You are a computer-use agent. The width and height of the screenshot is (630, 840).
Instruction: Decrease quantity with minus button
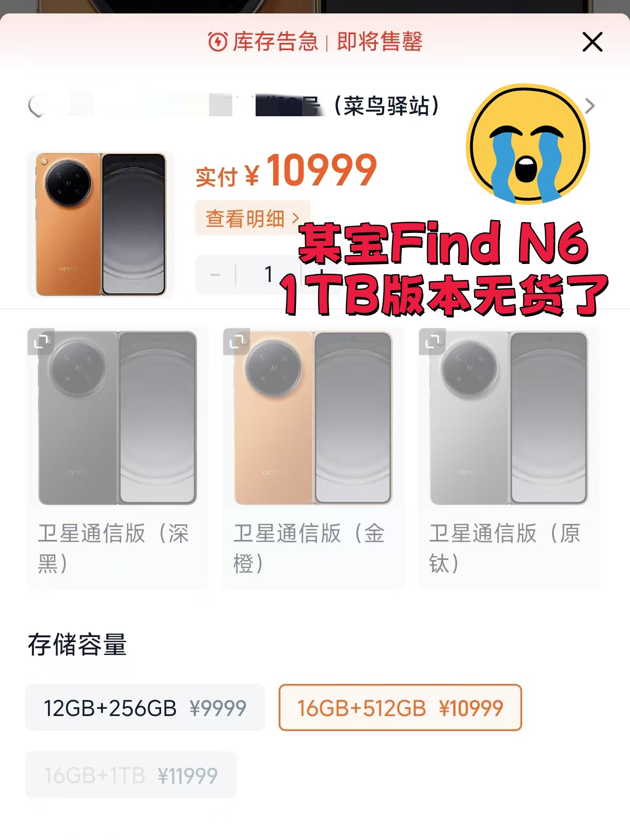pyautogui.click(x=215, y=274)
